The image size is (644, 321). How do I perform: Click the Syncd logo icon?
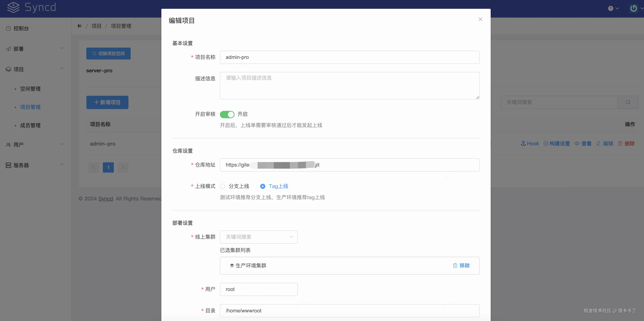point(13,7)
